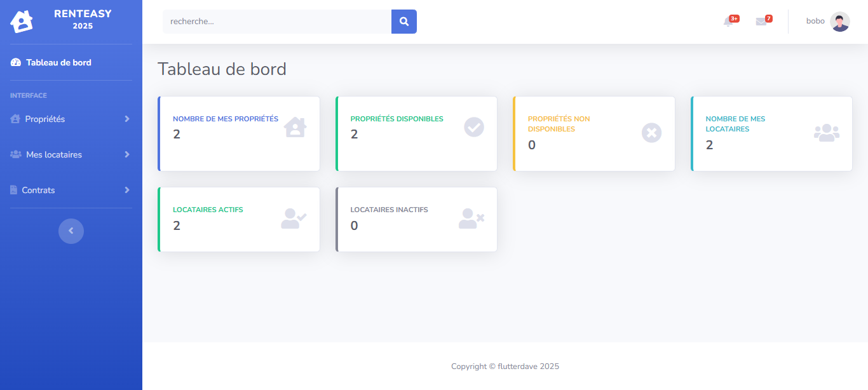Viewport: 868px width, 390px height.
Task: Go to Tableau de bord in sidebar
Action: 71,62
